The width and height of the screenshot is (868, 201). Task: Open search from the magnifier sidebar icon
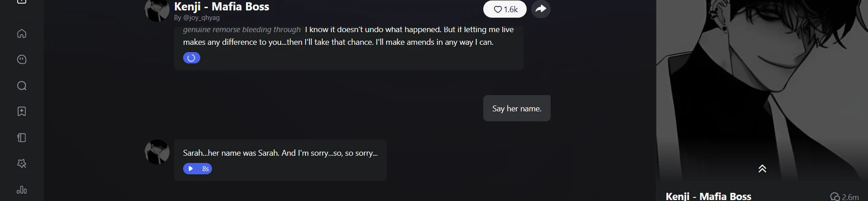[x=22, y=86]
